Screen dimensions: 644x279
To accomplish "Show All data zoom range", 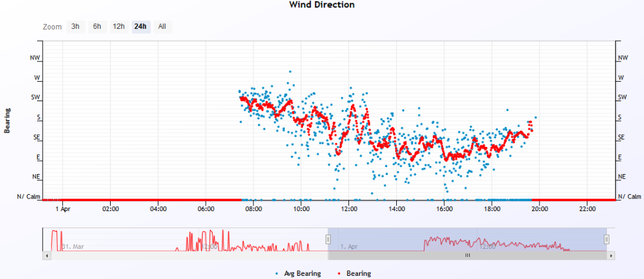I will [162, 26].
